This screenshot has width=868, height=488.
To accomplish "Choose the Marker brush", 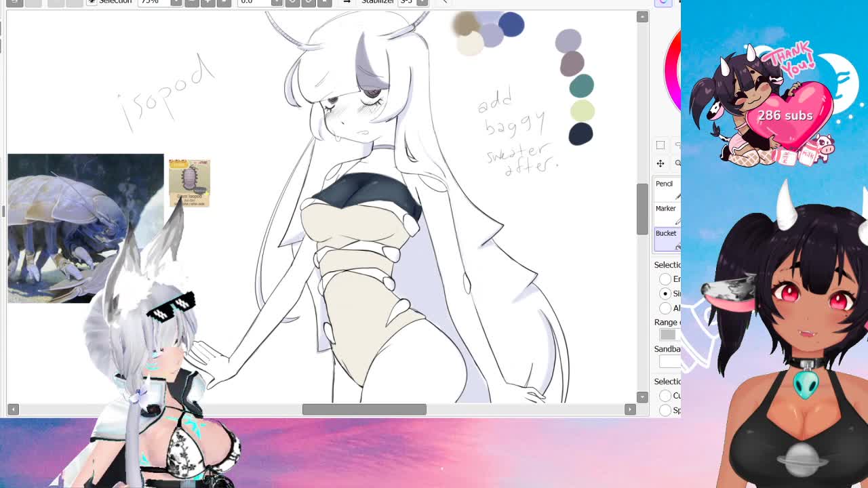I will (x=667, y=213).
